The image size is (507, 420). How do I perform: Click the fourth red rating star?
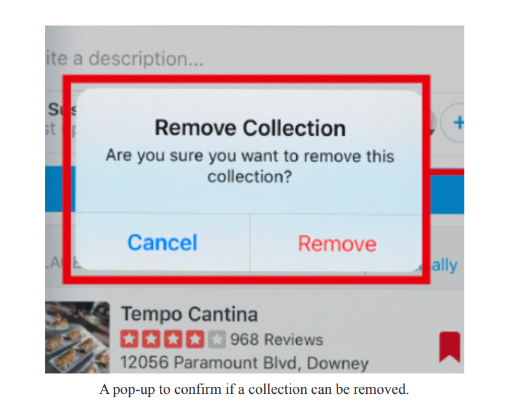pos(195,339)
